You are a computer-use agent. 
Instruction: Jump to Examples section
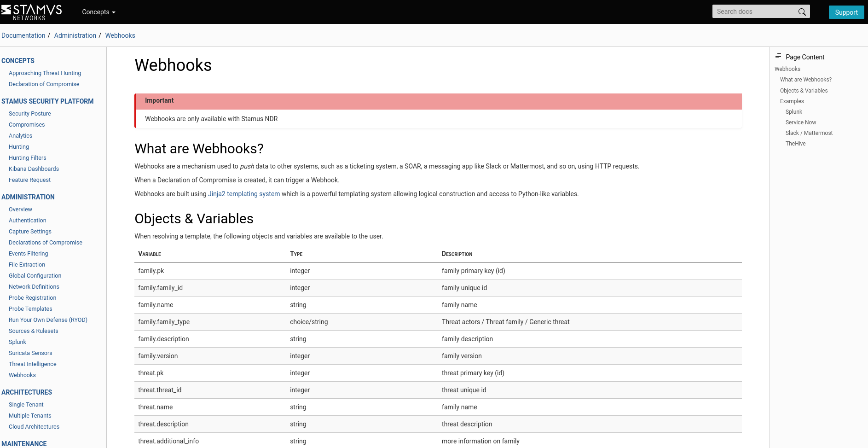(x=792, y=101)
